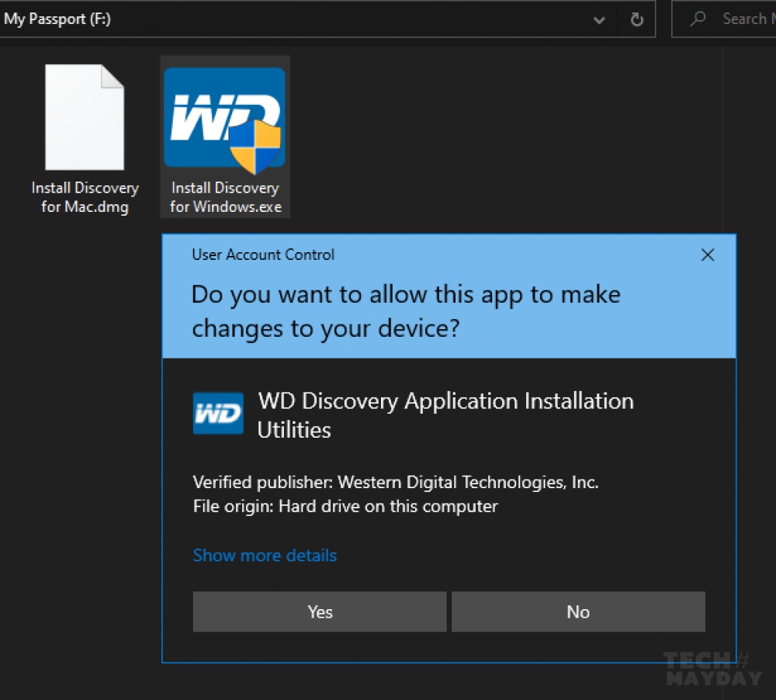Image resolution: width=776 pixels, height=700 pixels.
Task: Click the Install Discovery for Mac.dmg filename
Action: (x=85, y=197)
